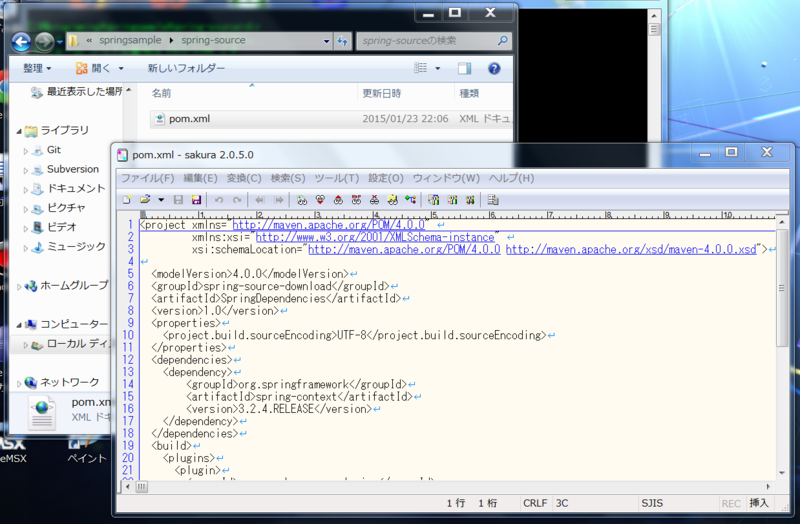This screenshot has width=800, height=524.
Task: Open Explorer help question mark icon
Action: pos(494,68)
